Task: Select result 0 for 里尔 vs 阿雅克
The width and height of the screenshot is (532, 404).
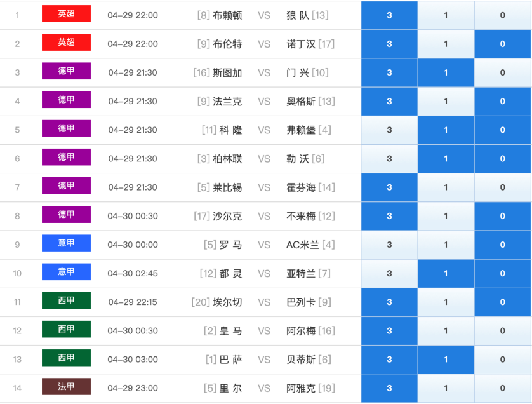Action: point(503,388)
